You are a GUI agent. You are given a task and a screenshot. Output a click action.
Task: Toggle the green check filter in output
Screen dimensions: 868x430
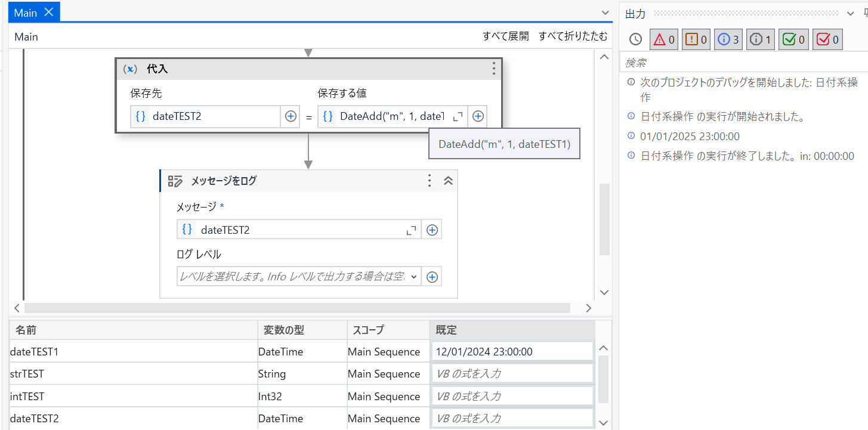click(793, 39)
